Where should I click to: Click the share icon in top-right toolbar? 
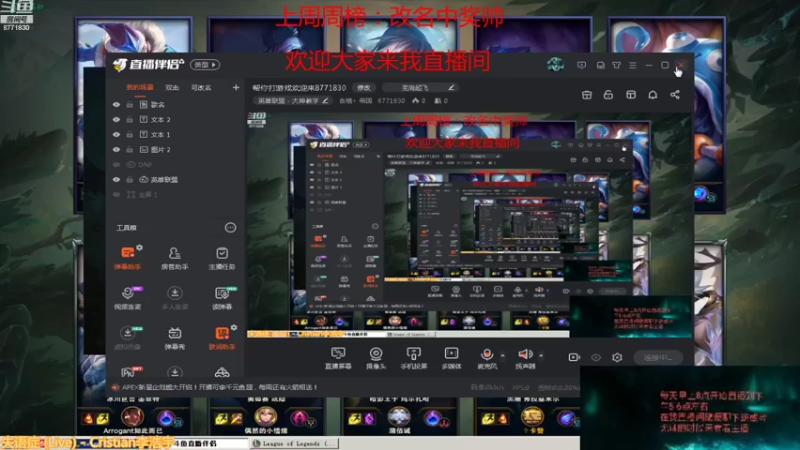674,95
